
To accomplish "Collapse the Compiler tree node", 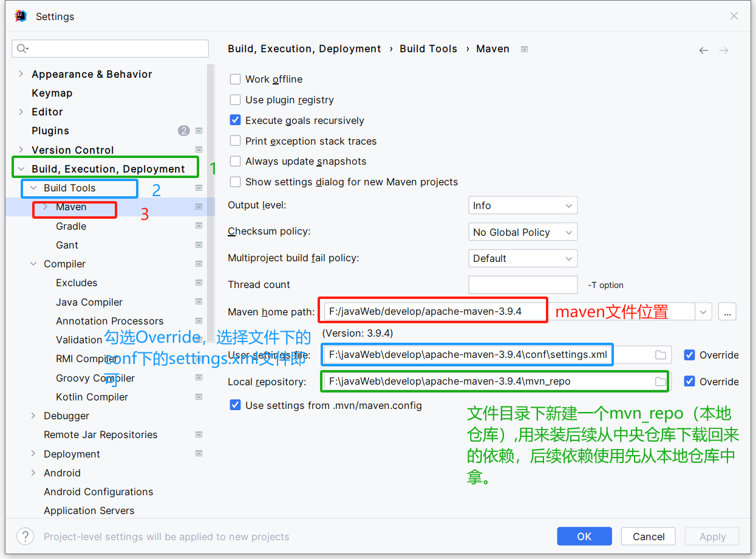I will click(33, 264).
